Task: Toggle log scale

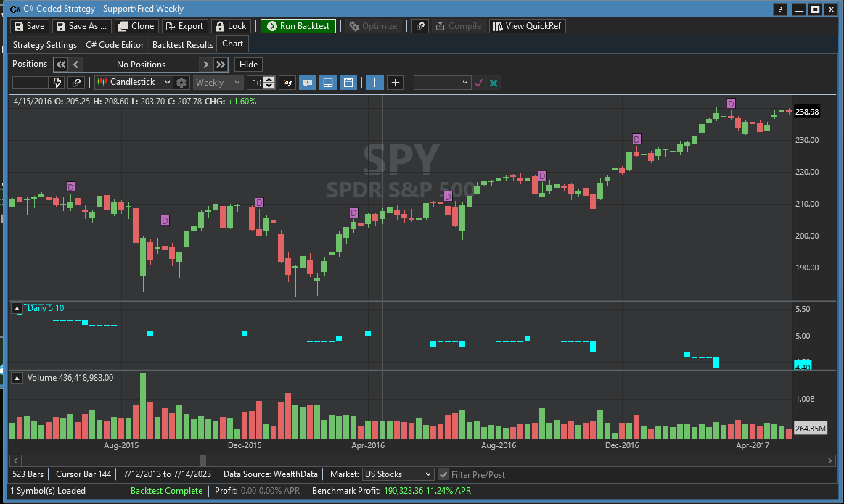Action: coord(287,82)
